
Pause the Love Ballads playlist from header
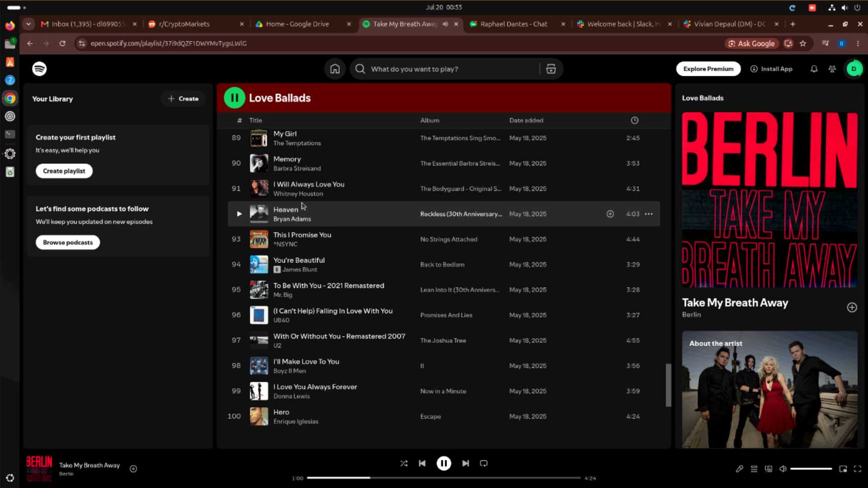click(x=234, y=98)
